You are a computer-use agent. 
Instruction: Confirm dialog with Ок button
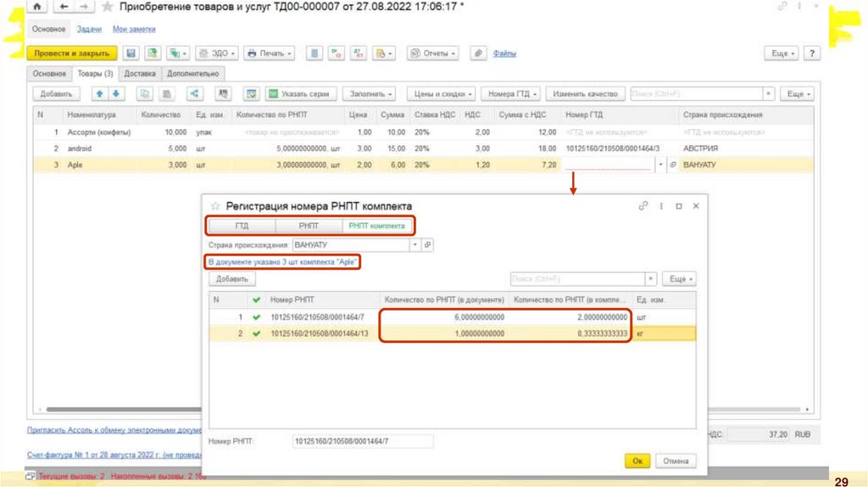tap(637, 461)
